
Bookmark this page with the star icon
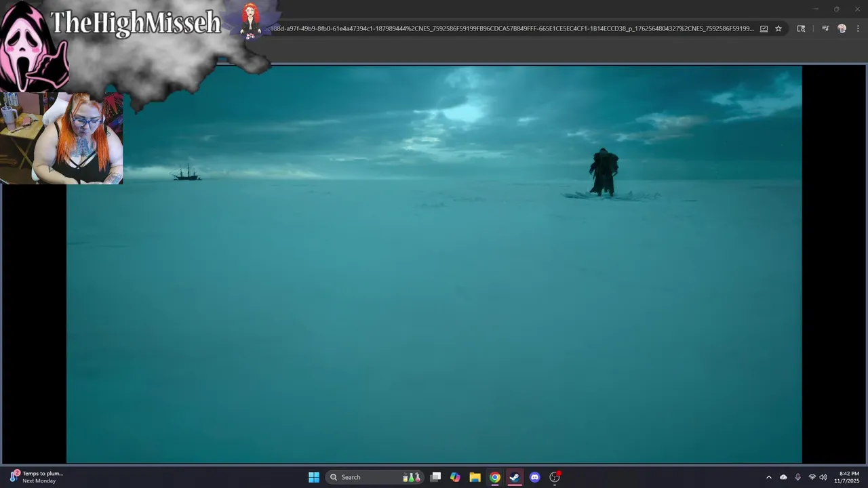(x=778, y=28)
